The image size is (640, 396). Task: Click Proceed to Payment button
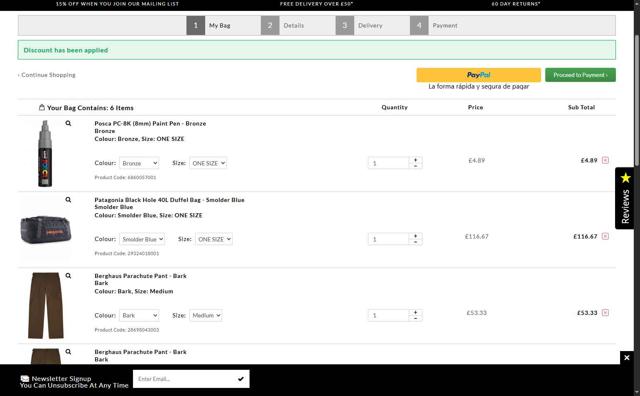coord(580,75)
